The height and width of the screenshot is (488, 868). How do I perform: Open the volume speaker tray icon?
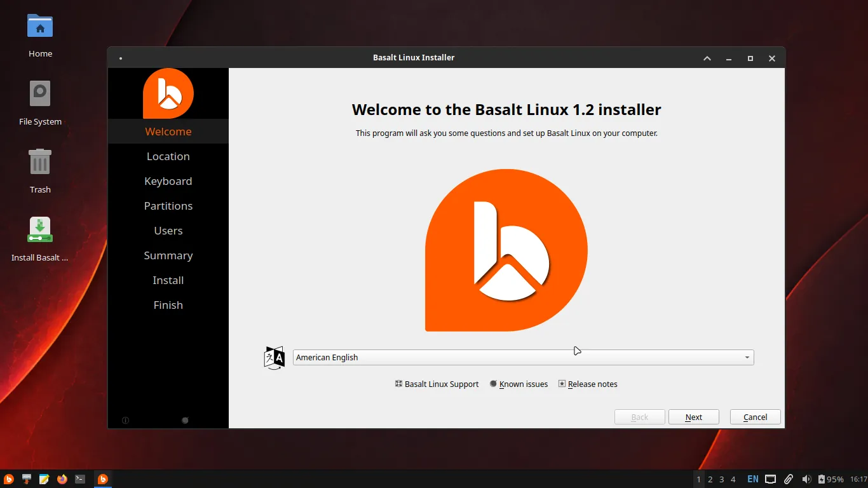pos(806,479)
